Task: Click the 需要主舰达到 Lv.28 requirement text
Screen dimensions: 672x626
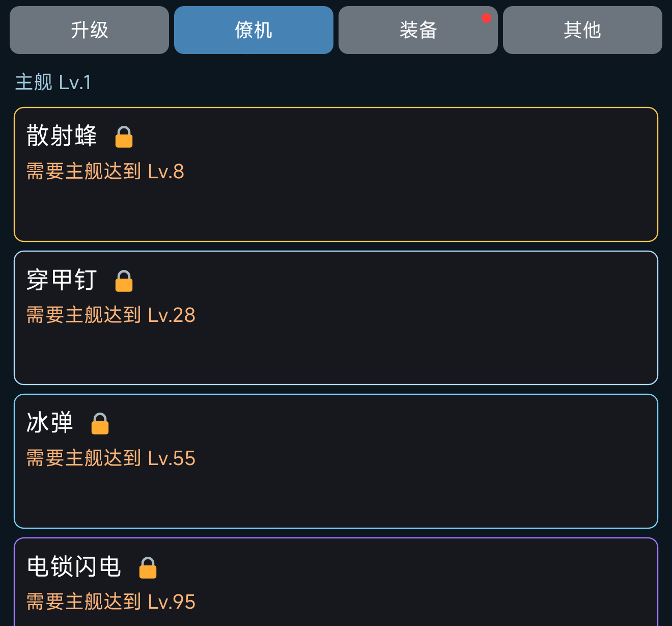Action: [x=111, y=315]
